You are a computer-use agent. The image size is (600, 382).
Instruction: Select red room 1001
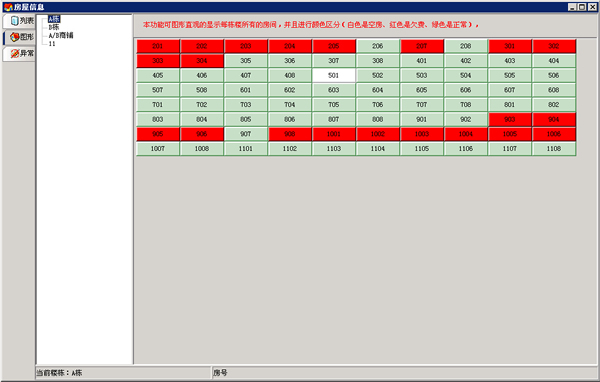click(334, 134)
